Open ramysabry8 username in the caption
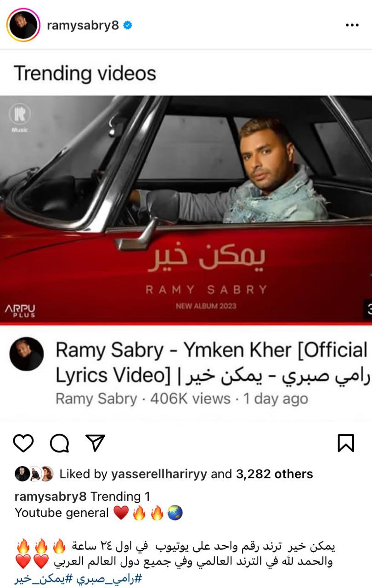Viewport: 372px width, 588px height. (x=51, y=496)
